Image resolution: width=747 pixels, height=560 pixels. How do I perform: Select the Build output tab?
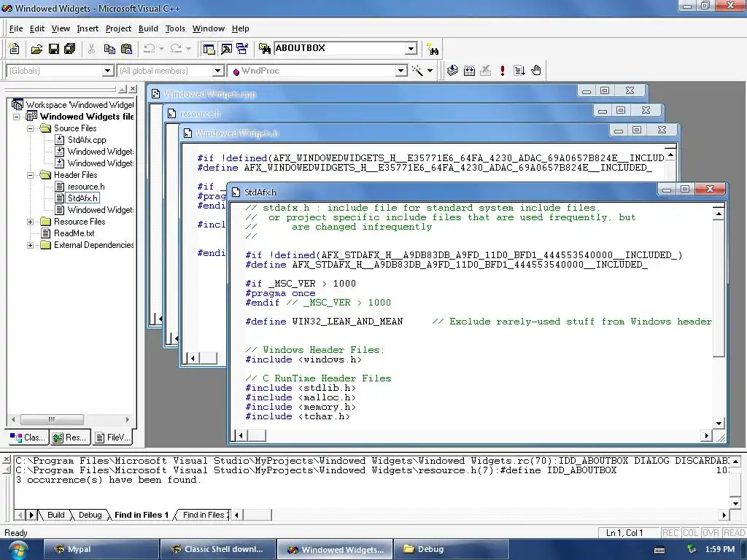55,515
